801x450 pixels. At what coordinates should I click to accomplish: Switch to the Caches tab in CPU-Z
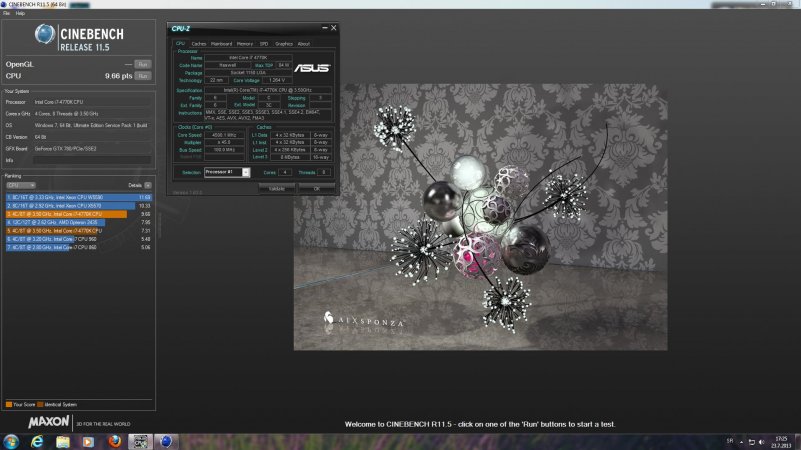tap(198, 44)
